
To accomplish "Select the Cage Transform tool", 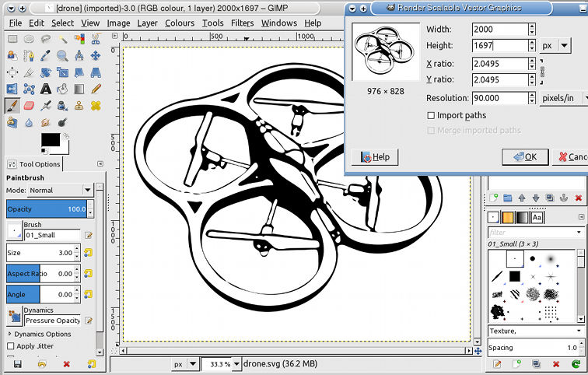I will point(29,89).
